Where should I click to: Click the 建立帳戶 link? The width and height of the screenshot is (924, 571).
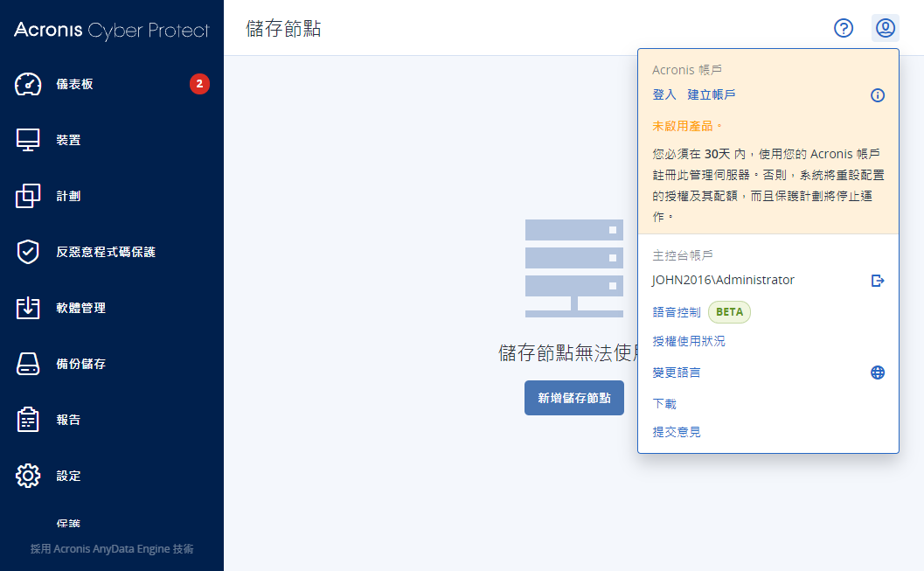tap(712, 94)
